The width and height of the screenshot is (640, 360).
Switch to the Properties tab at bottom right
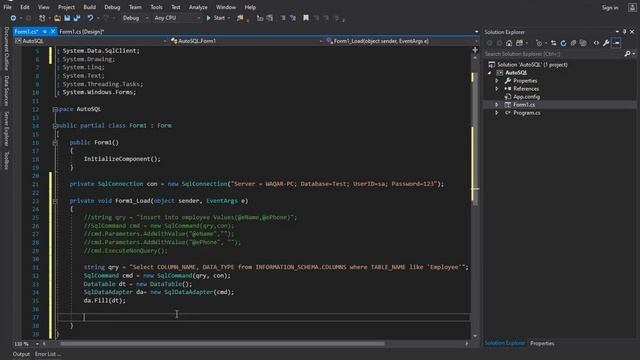542,343
